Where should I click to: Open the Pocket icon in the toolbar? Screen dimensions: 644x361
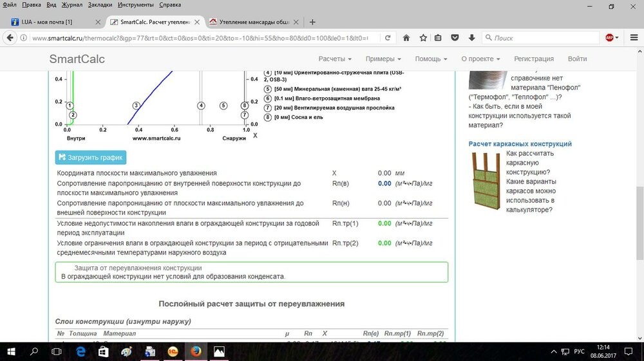[455, 38]
